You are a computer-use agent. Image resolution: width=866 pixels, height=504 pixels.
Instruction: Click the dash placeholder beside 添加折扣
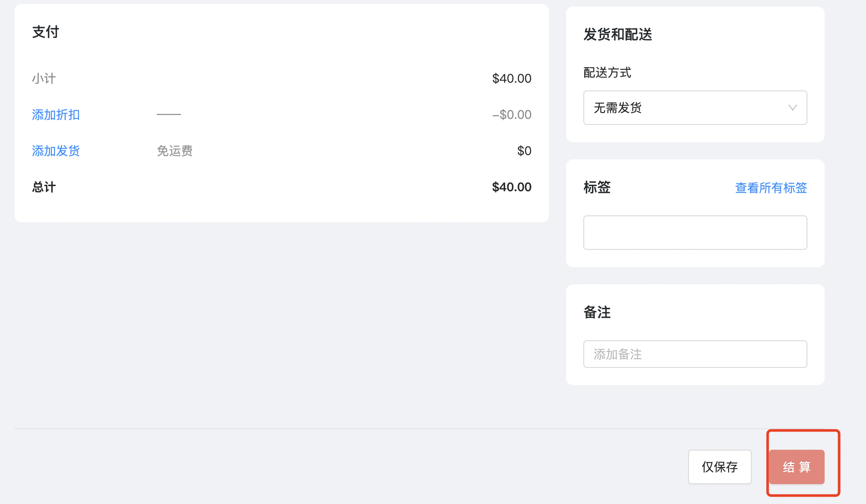(x=169, y=115)
